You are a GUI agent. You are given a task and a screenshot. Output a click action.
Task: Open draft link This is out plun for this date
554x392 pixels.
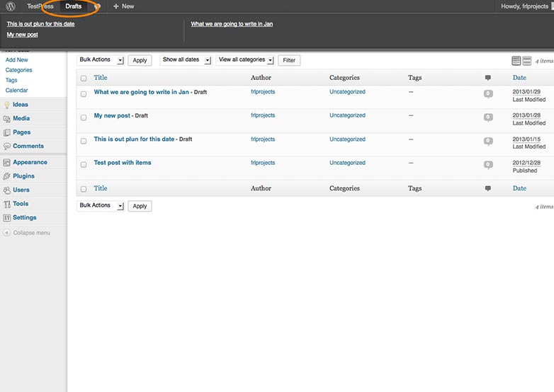coord(40,24)
